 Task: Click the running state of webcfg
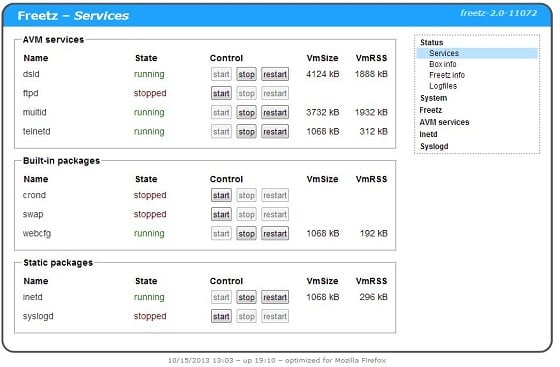click(x=149, y=234)
